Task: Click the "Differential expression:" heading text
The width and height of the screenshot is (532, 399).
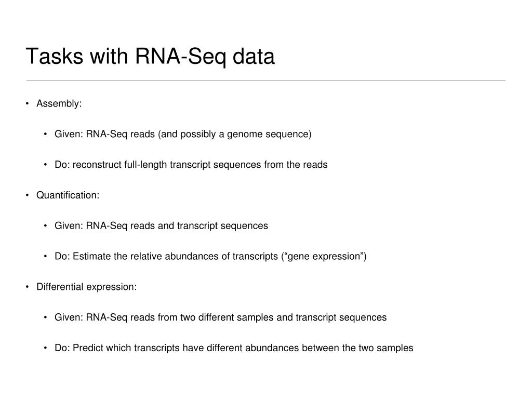Action: click(x=86, y=287)
